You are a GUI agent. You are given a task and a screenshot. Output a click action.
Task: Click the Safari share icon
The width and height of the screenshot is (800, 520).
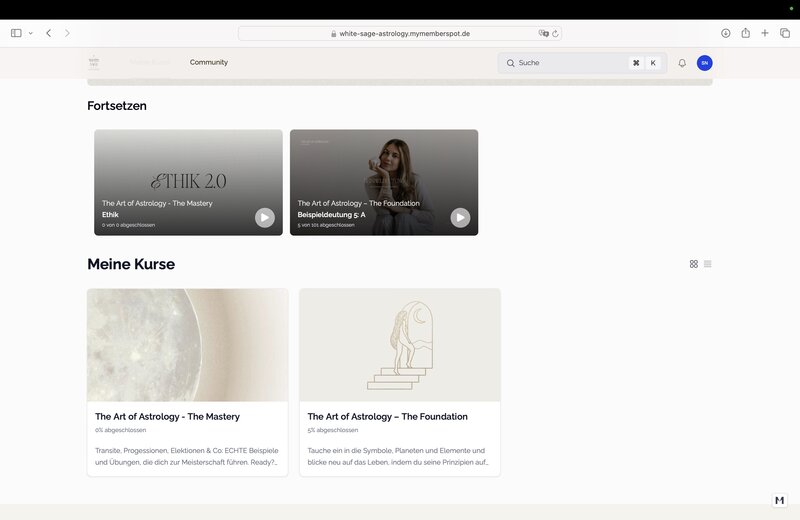point(746,33)
